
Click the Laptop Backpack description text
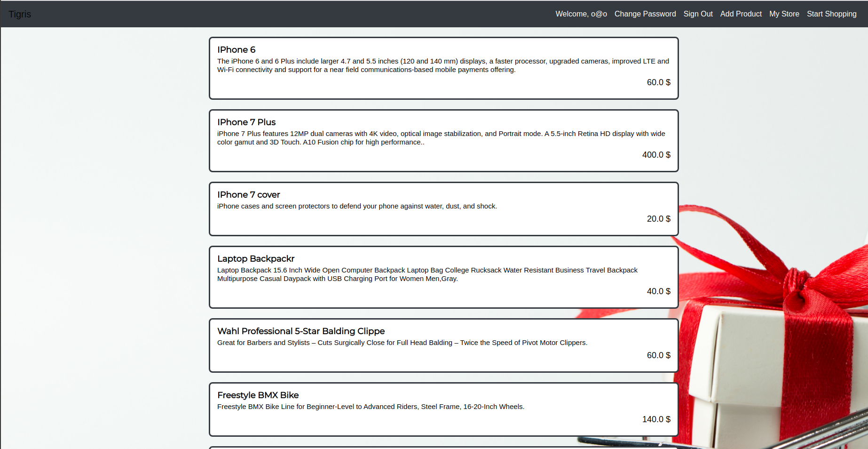[x=427, y=274]
